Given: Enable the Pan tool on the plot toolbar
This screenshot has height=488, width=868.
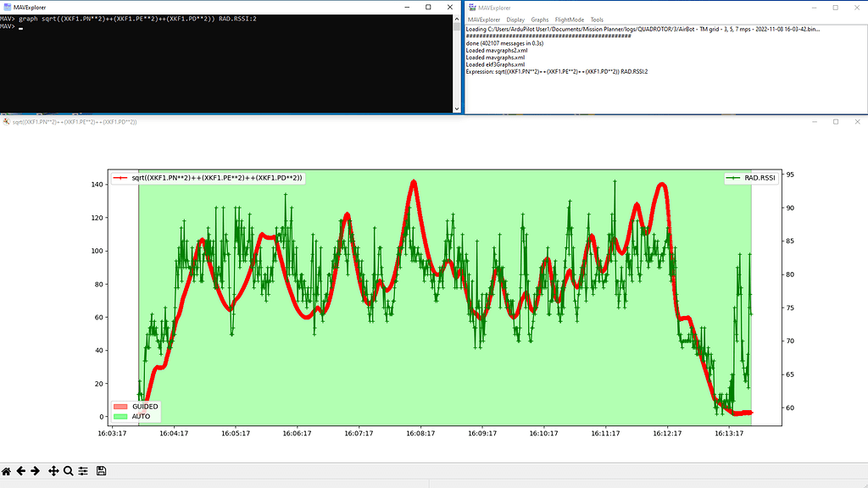Looking at the screenshot, I should point(53,471).
